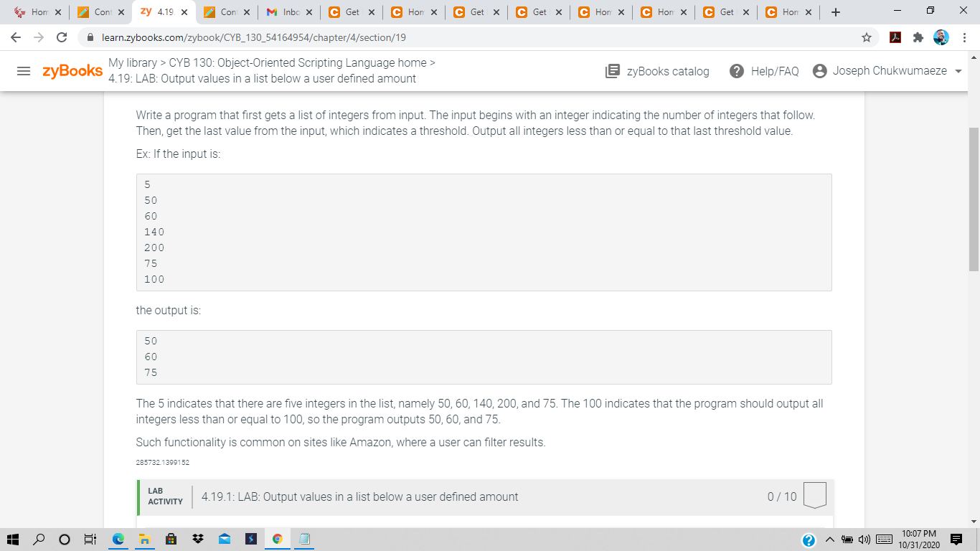Open Chrome's three-dot menu

click(x=966, y=36)
